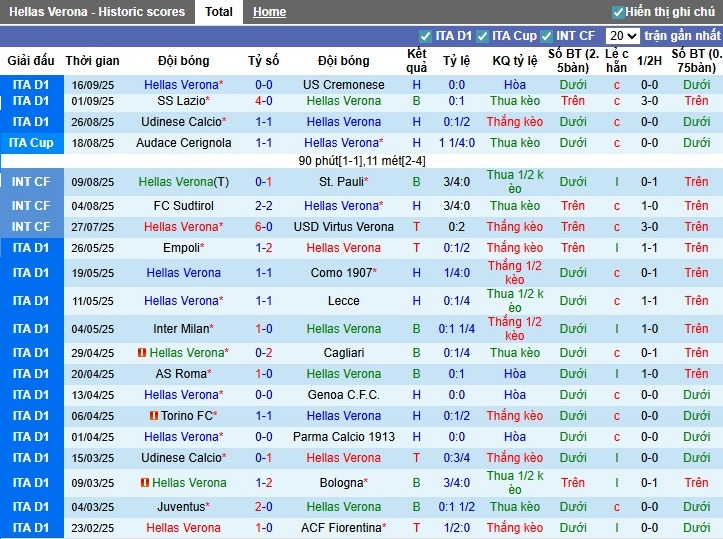Click the INT CF badge in St. Pauli row
This screenshot has height=539, width=723.
[30, 182]
